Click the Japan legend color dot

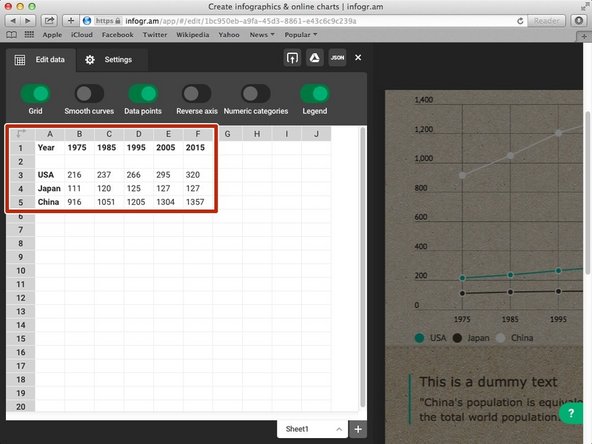point(457,338)
